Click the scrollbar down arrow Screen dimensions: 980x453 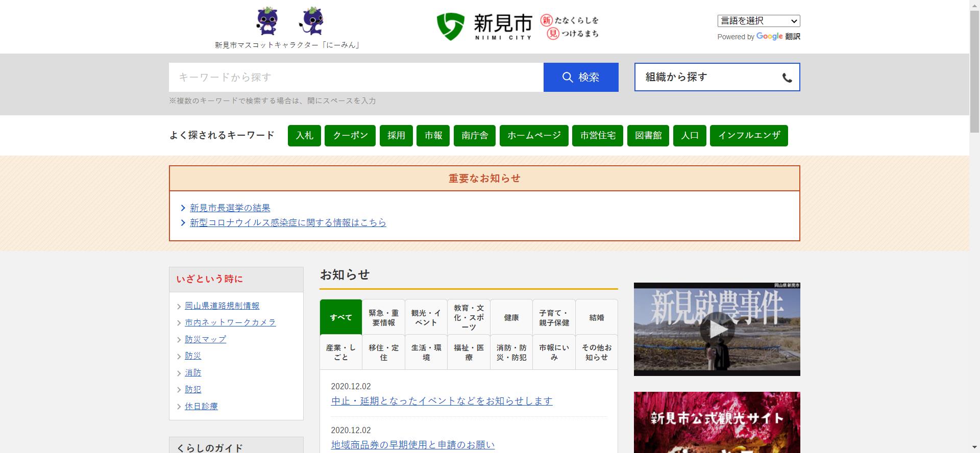coord(974,448)
